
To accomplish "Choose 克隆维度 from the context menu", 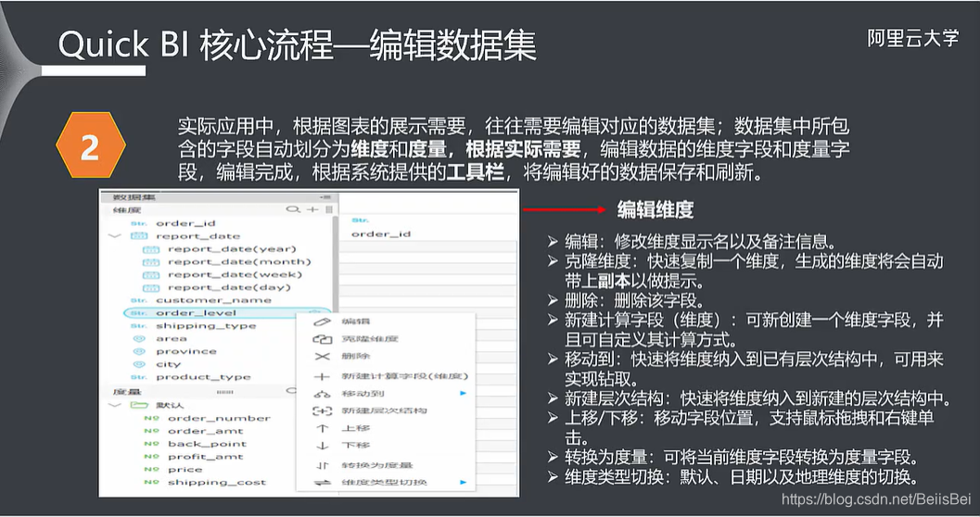I will 370,339.
